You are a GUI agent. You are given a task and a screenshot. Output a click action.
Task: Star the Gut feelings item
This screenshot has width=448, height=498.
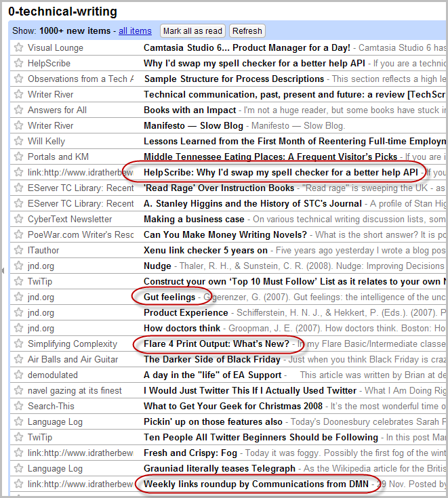[x=19, y=297]
